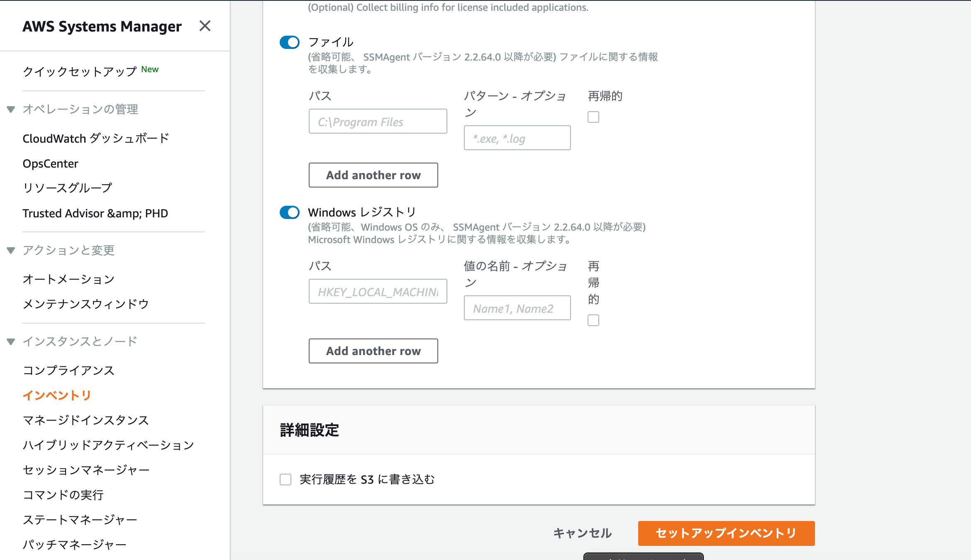This screenshot has height=560, width=971.
Task: Click the キャンセル button
Action: (583, 533)
